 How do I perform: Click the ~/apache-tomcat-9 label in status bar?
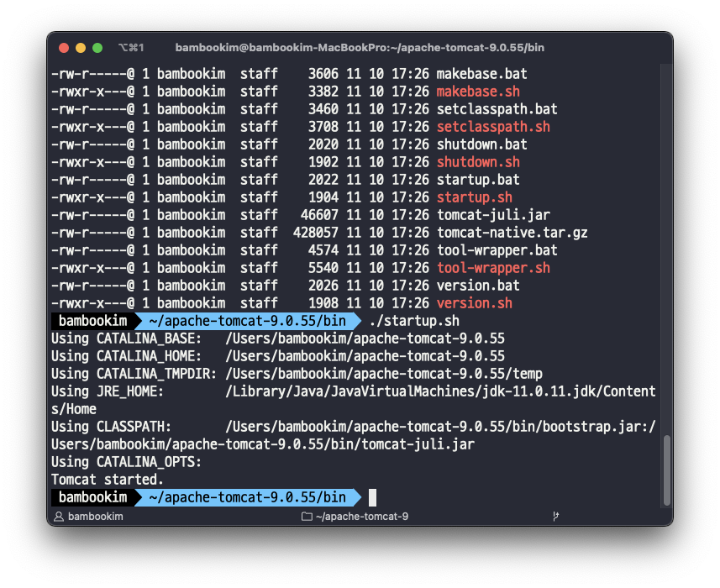(x=362, y=517)
